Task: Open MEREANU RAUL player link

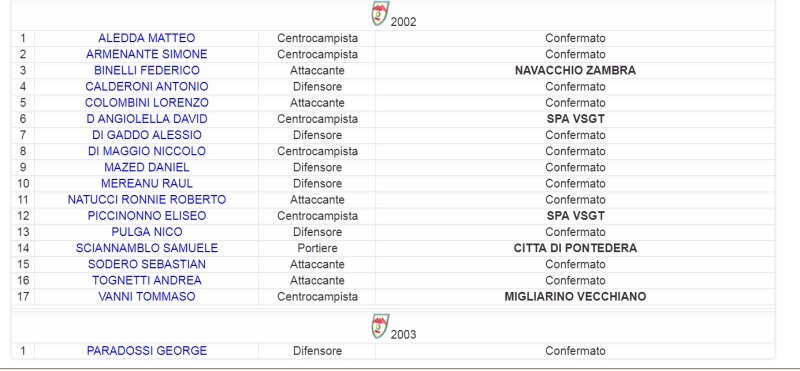Action: tap(146, 184)
